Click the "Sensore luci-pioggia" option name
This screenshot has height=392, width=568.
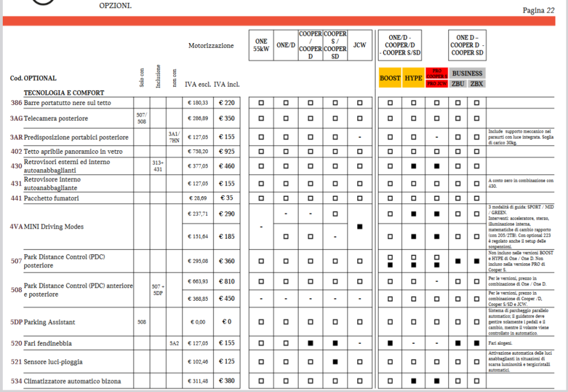pos(53,361)
